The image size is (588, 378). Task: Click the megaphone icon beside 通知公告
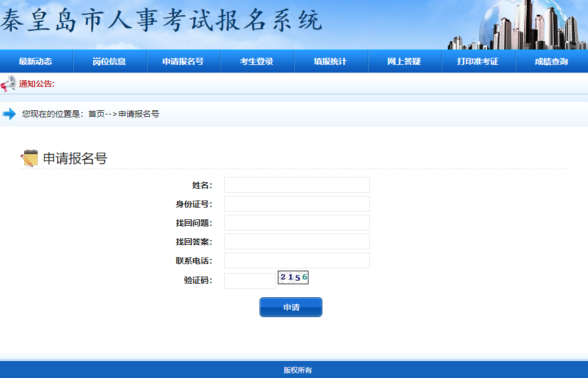tap(9, 84)
